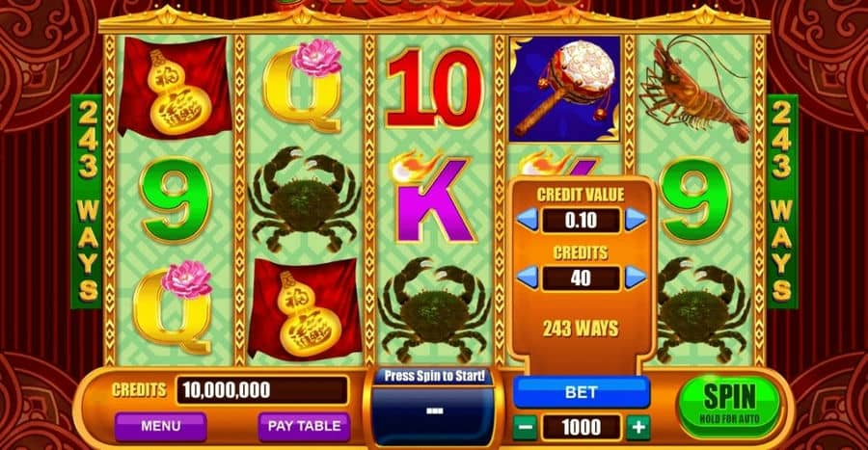Click the purple K symbol on reel three
The image size is (868, 450).
coord(435,200)
